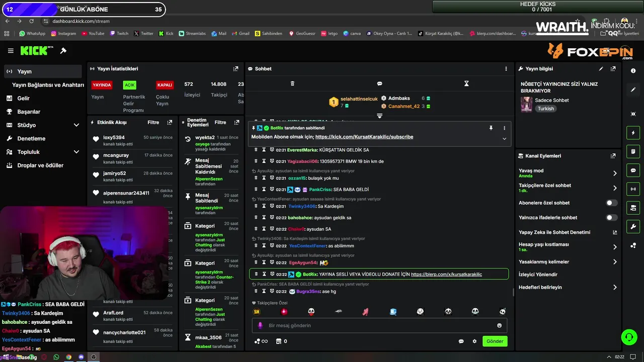Collapse the leaderboard toggle under selahattinselcuk
Viewport: 644px width, 362px height.
click(x=379, y=116)
